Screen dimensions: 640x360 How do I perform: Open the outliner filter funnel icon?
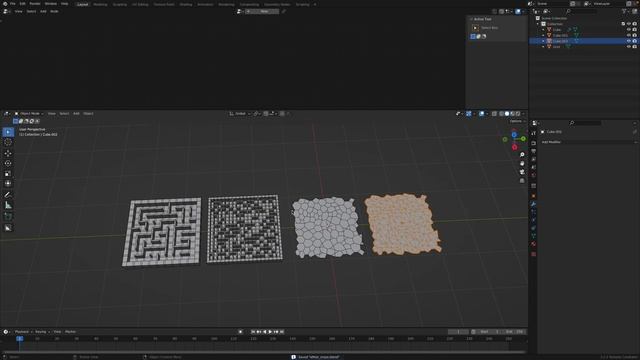(x=624, y=11)
